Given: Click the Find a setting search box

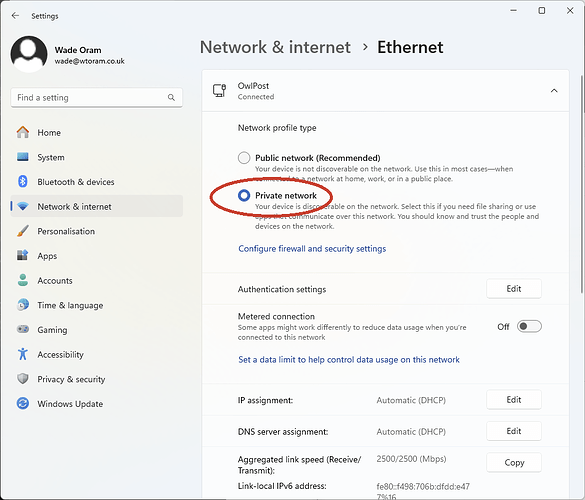Looking at the screenshot, I should [97, 97].
